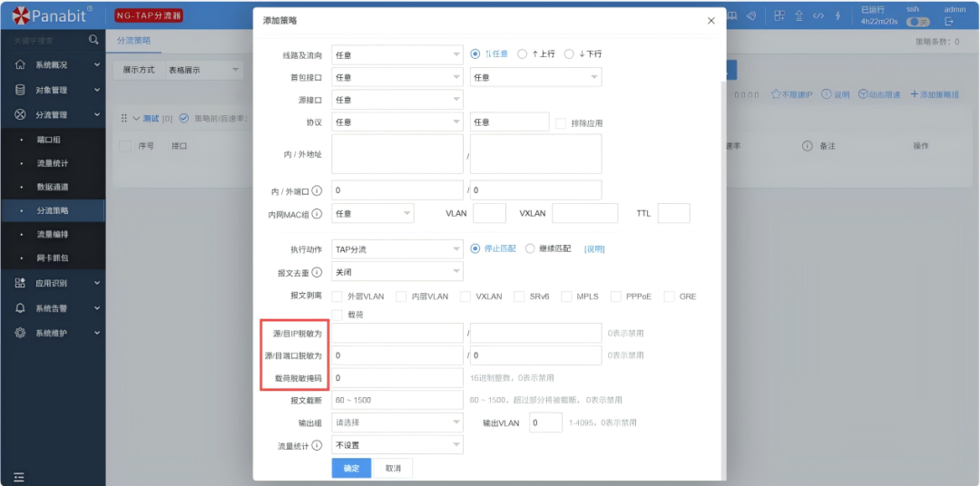Screen dimensions: 980x486
Task: Check the VXLAN stripping checkbox
Action: pyautogui.click(x=465, y=296)
